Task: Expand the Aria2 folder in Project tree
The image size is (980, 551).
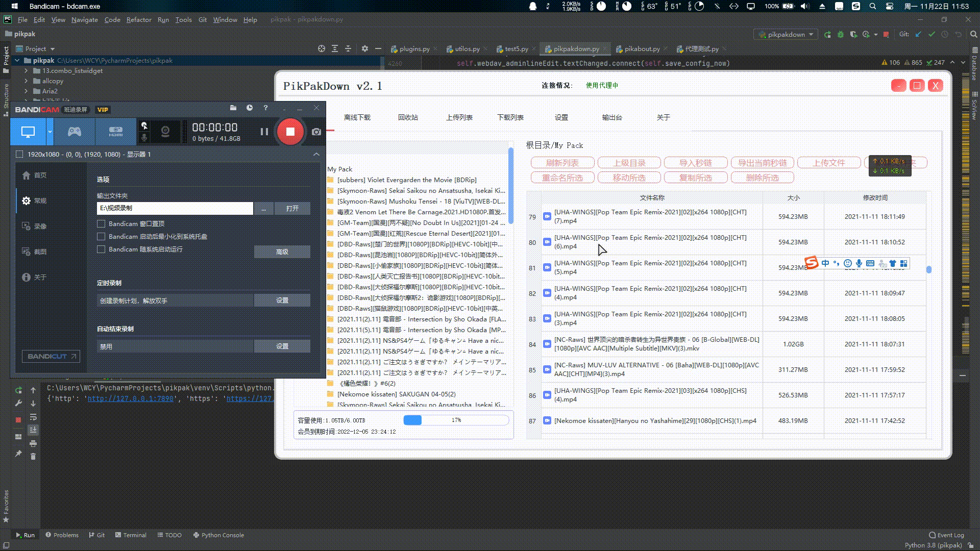Action: [x=26, y=91]
